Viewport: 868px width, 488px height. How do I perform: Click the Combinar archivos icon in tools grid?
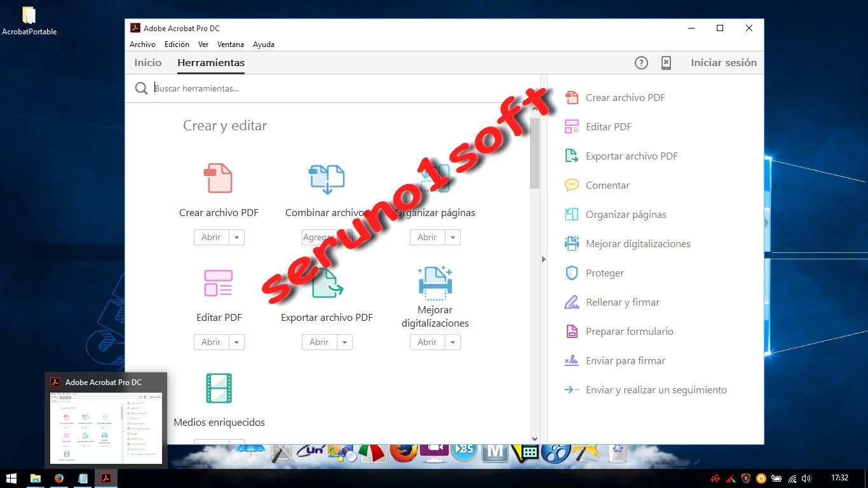[x=326, y=179]
